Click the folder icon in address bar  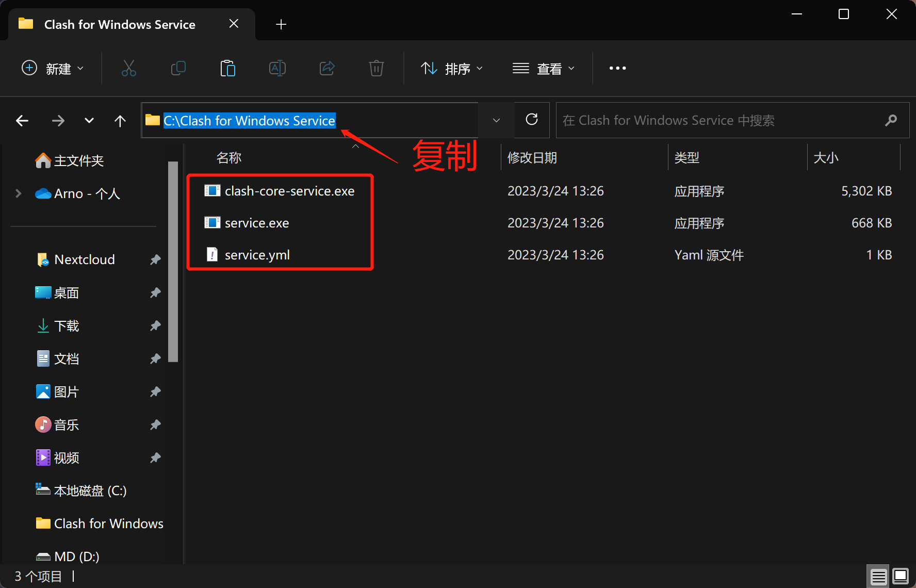(153, 120)
